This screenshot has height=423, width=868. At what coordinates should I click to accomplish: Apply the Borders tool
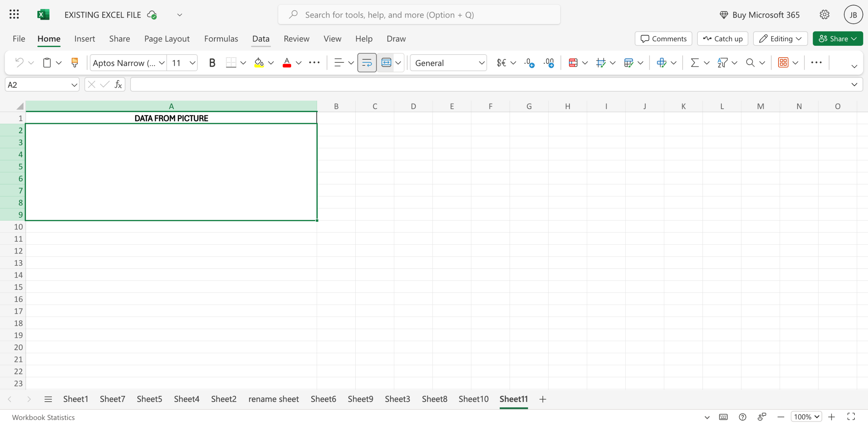pyautogui.click(x=231, y=63)
